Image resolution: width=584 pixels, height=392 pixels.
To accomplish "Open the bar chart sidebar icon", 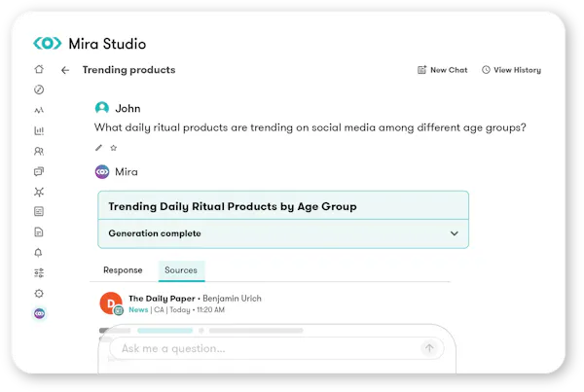I will tap(39, 130).
